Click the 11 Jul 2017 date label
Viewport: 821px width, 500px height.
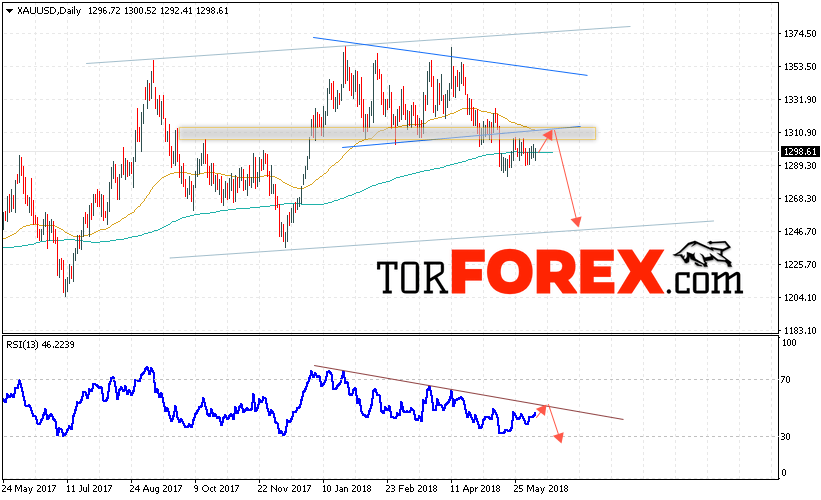pyautogui.click(x=89, y=488)
